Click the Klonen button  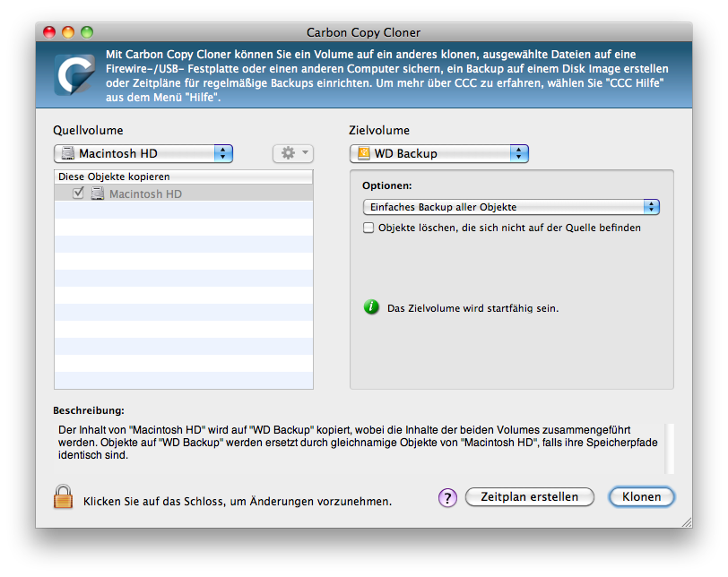coord(642,496)
